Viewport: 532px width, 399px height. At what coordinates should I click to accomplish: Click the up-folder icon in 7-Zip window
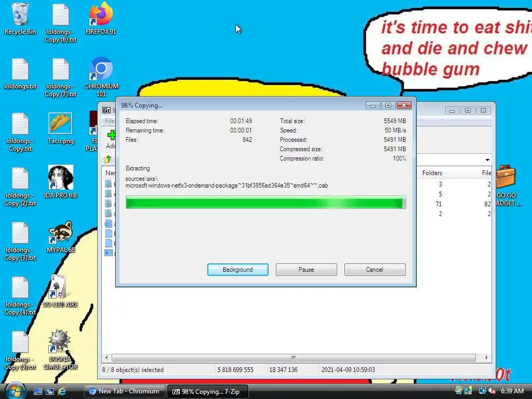coord(108,159)
